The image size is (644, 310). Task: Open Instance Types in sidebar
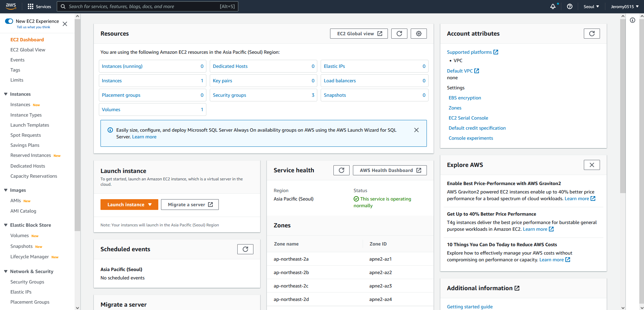(26, 115)
